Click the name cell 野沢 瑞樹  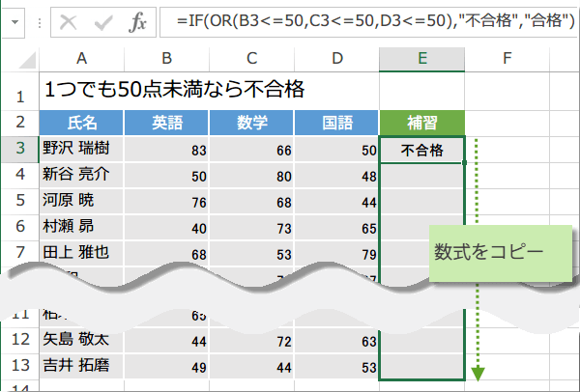pos(81,149)
